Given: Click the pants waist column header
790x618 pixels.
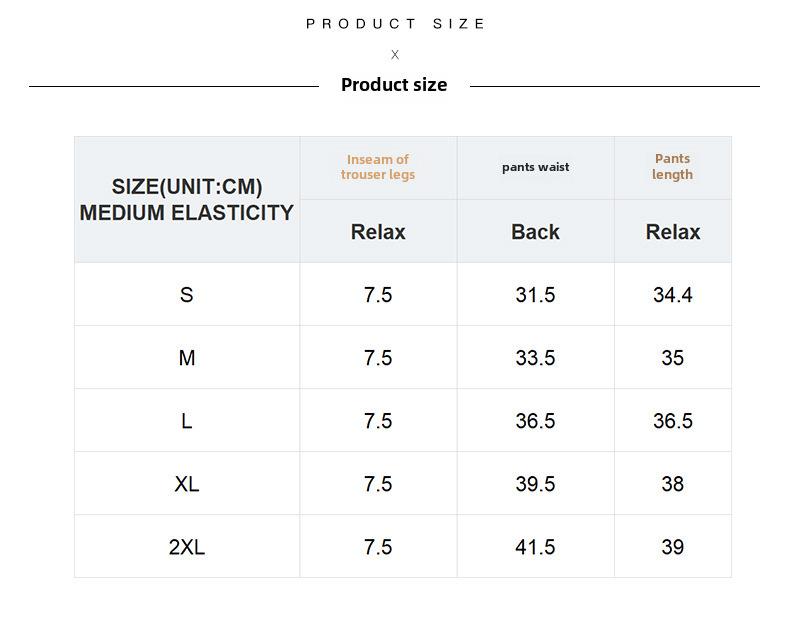Looking at the screenshot, I should coord(536,167).
